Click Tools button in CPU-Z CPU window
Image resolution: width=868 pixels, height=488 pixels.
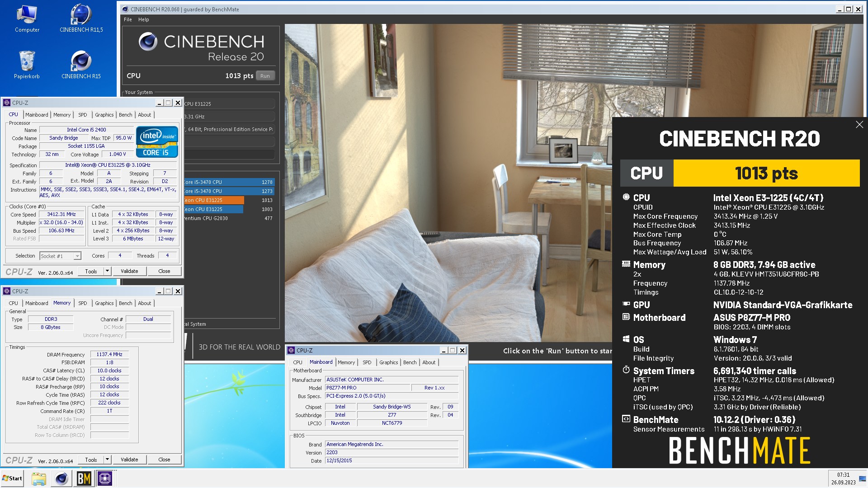[91, 271]
